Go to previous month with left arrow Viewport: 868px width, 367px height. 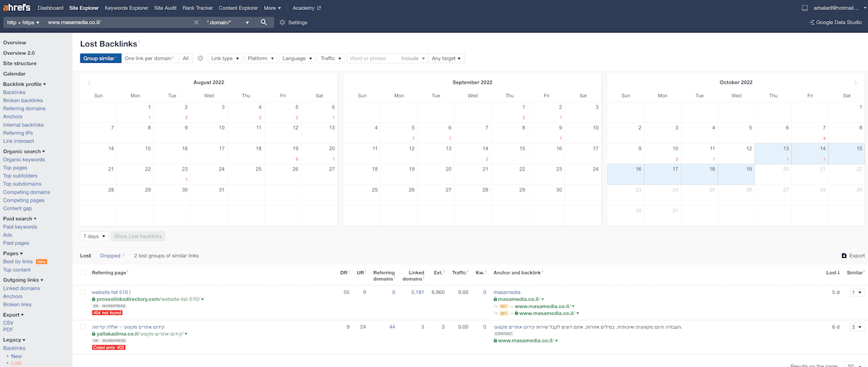tap(90, 82)
